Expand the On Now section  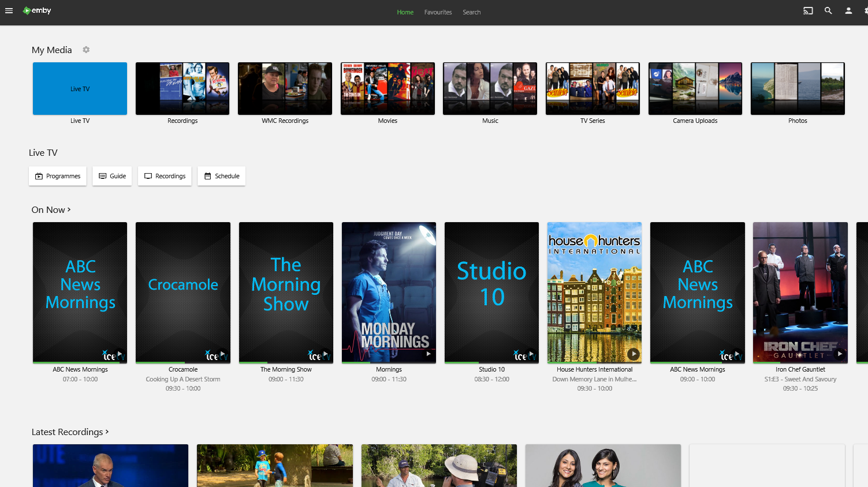[51, 210]
